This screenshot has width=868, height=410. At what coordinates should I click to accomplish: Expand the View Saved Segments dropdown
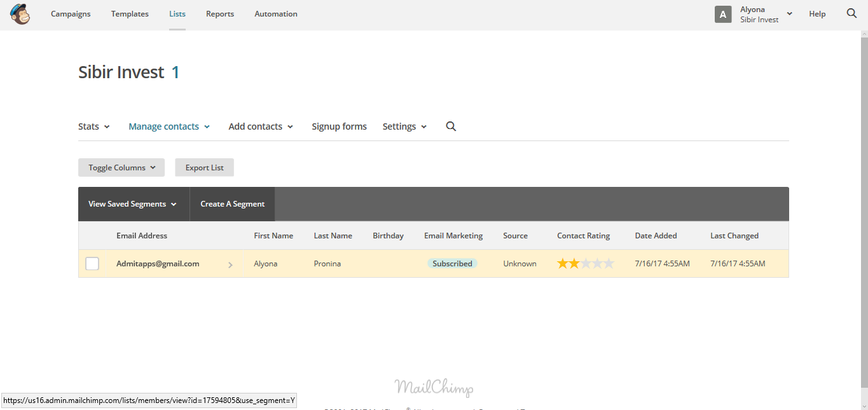(x=132, y=203)
